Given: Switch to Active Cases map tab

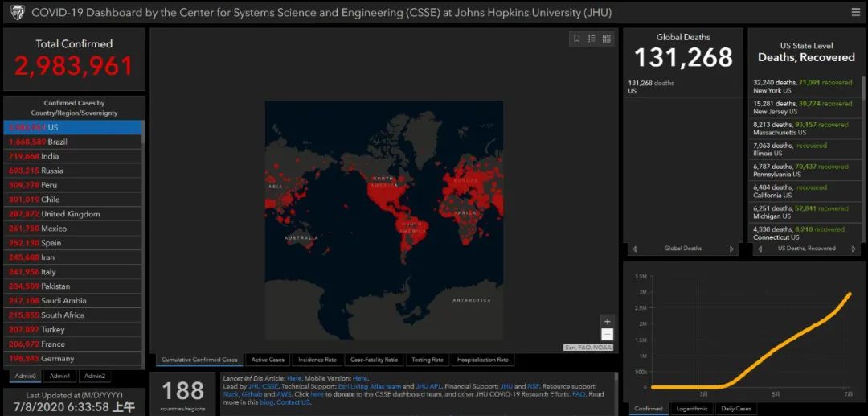Looking at the screenshot, I should [x=268, y=360].
